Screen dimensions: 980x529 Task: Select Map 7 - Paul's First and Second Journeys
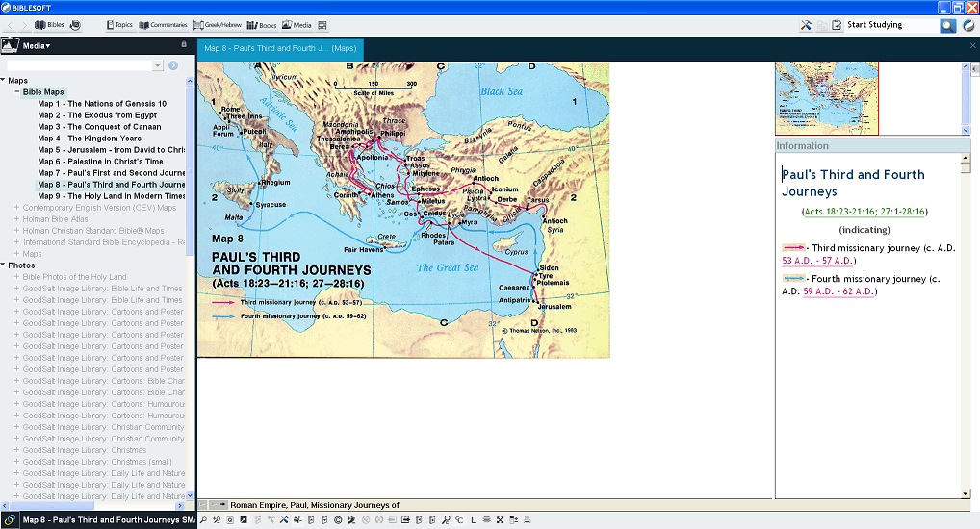click(112, 173)
